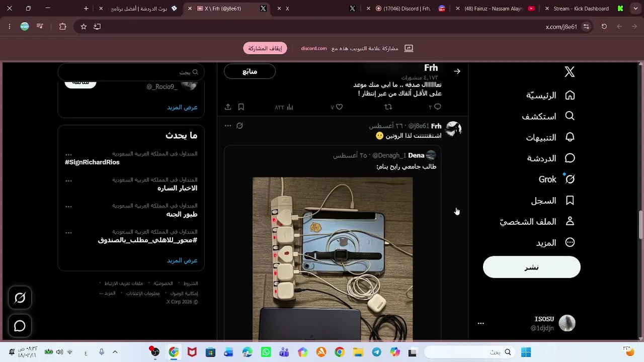Image resolution: width=644 pixels, height=362 pixels.
Task: View analytics of the top post
Action: coord(284,107)
